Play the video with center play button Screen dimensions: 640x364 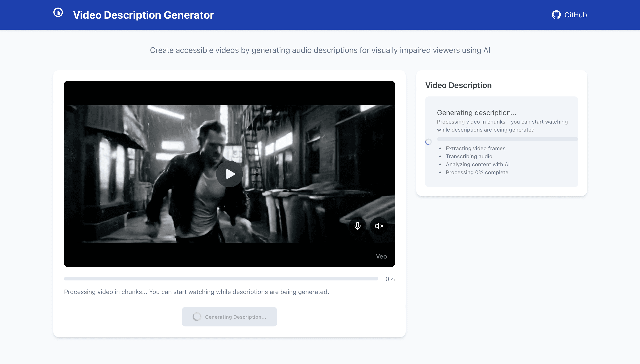pyautogui.click(x=229, y=174)
